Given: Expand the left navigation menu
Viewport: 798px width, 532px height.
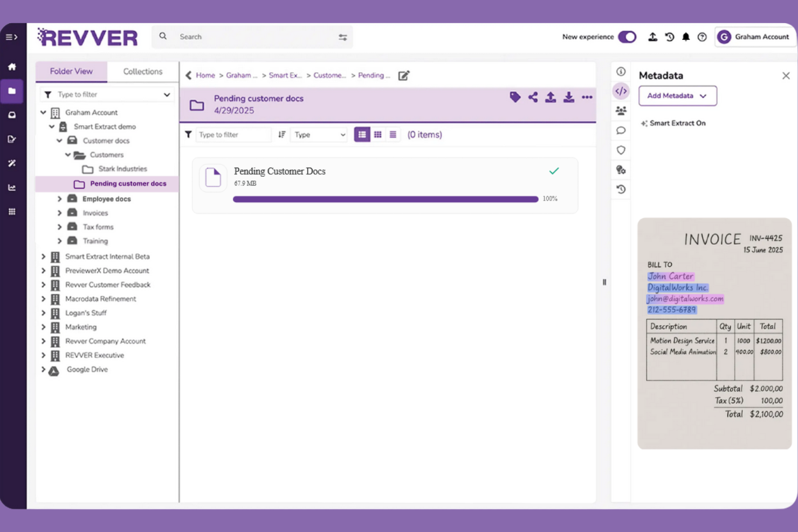Looking at the screenshot, I should [11, 37].
